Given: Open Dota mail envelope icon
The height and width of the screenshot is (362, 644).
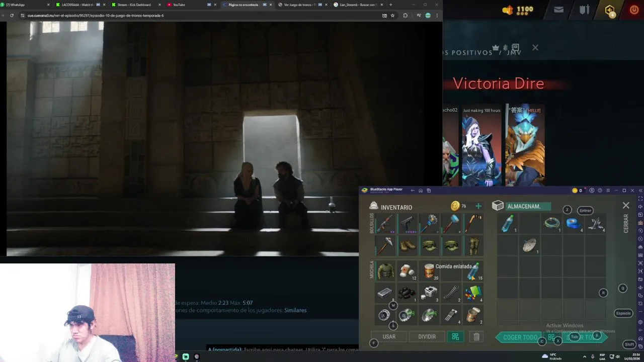Looking at the screenshot, I should pyautogui.click(x=558, y=10).
